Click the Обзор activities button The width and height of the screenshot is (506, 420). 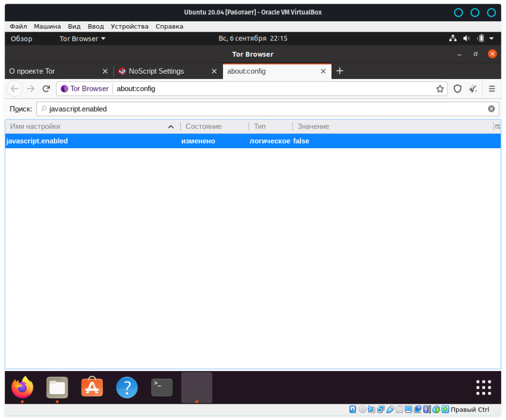[21, 39]
